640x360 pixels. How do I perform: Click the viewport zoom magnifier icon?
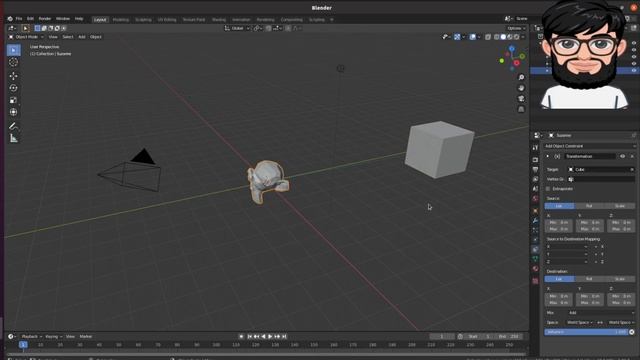(x=521, y=77)
